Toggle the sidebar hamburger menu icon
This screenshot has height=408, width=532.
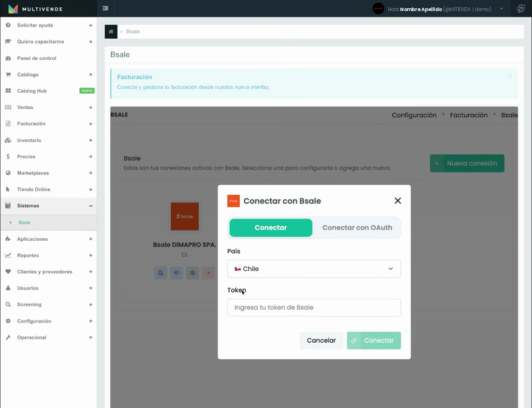click(105, 9)
